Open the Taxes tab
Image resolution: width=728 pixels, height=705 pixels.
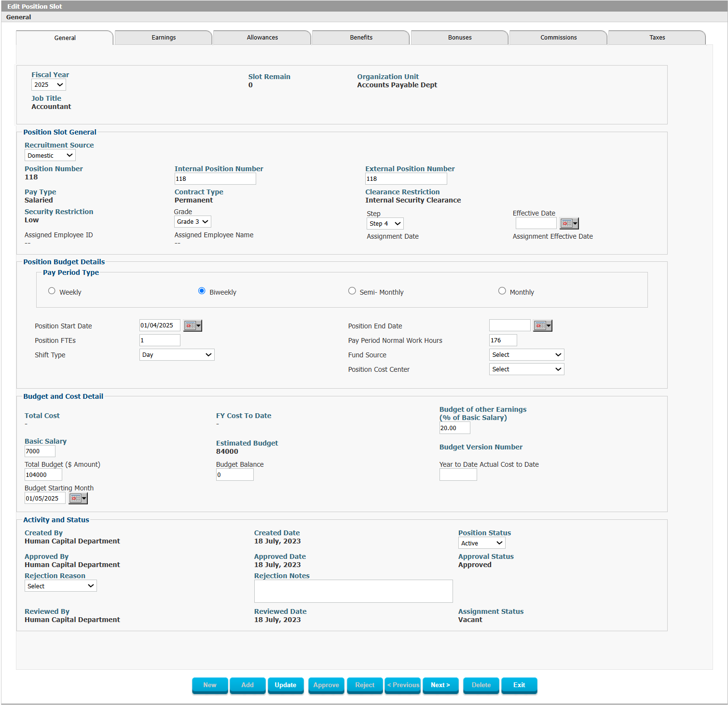(657, 37)
